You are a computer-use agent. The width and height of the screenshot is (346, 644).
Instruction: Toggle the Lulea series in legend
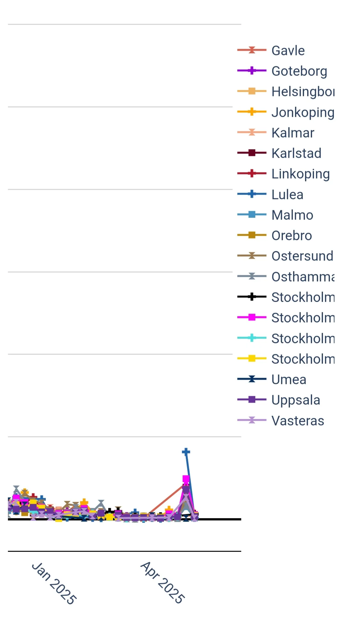click(287, 195)
